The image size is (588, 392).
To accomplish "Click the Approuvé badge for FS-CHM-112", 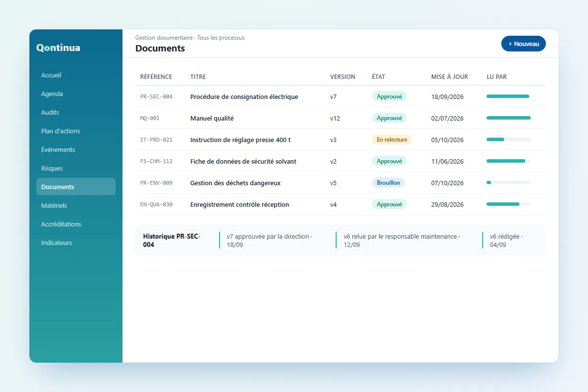I will point(389,161).
